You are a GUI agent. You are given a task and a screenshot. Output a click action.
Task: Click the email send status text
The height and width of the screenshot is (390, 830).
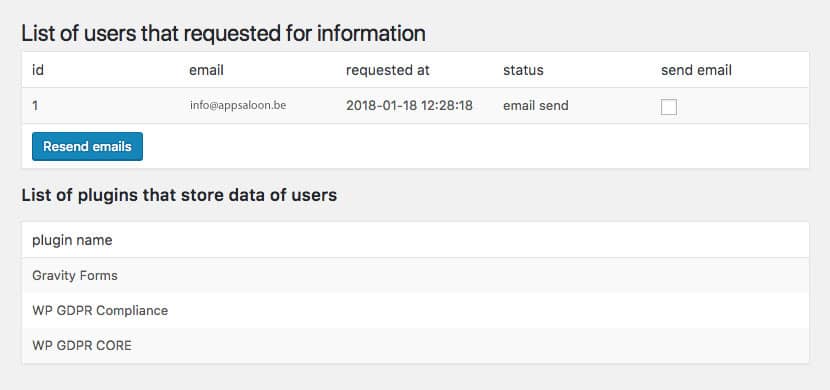[536, 105]
